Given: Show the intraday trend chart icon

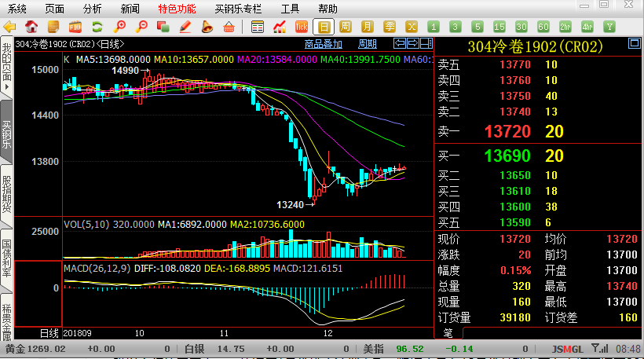Looking at the screenshot, I should pyautogui.click(x=280, y=27).
